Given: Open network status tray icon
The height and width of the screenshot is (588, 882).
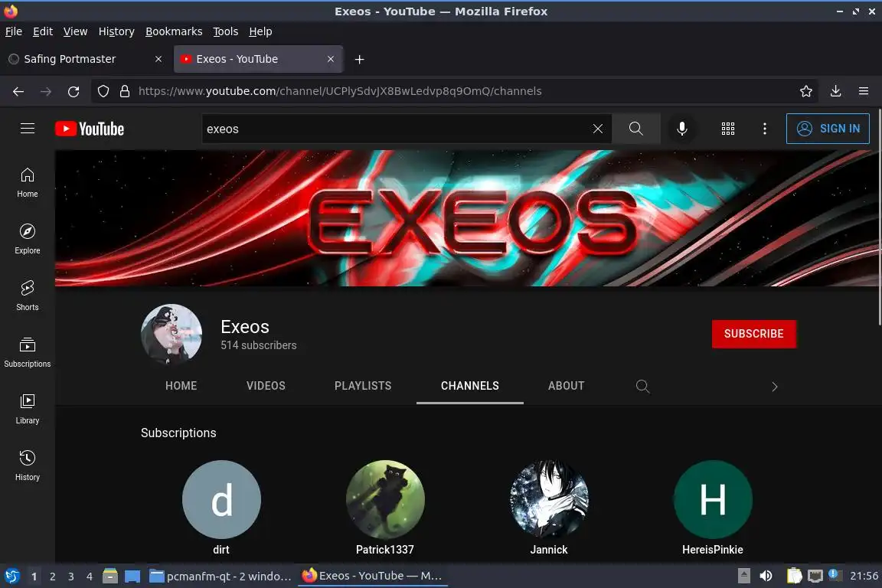Looking at the screenshot, I should (x=815, y=576).
